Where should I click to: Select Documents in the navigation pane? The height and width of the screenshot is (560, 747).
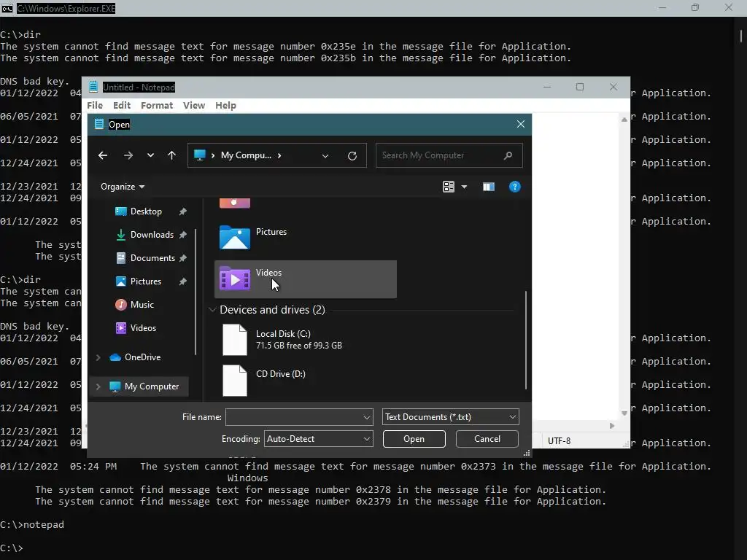pos(152,258)
